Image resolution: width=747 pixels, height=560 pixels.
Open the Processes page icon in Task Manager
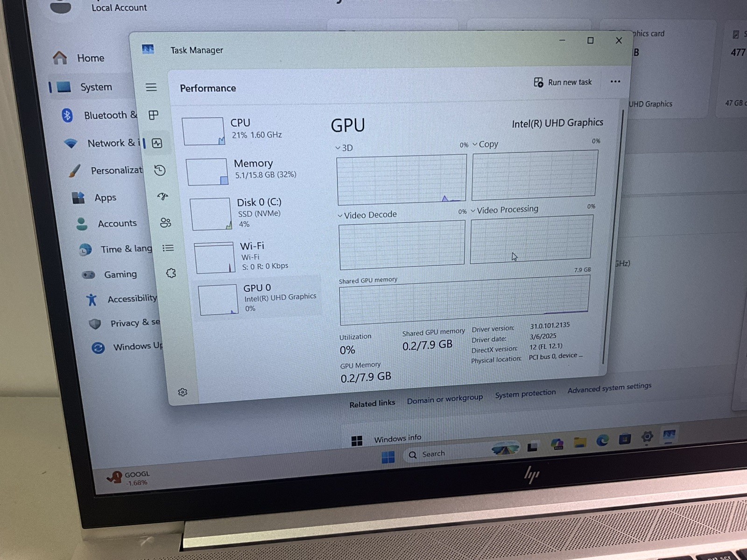point(154,115)
